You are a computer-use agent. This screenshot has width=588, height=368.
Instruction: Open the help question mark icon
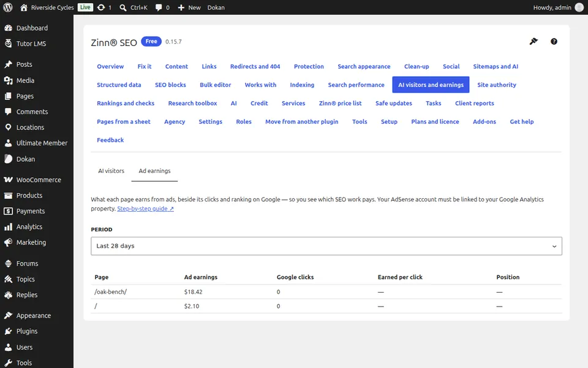tap(554, 41)
